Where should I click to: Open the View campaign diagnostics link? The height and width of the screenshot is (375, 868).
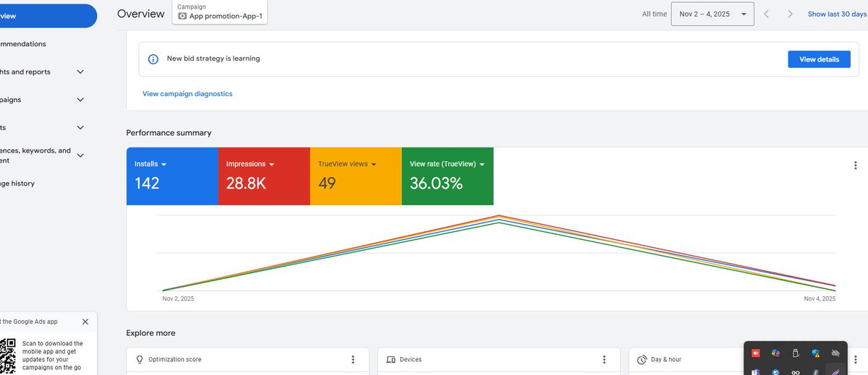point(187,94)
